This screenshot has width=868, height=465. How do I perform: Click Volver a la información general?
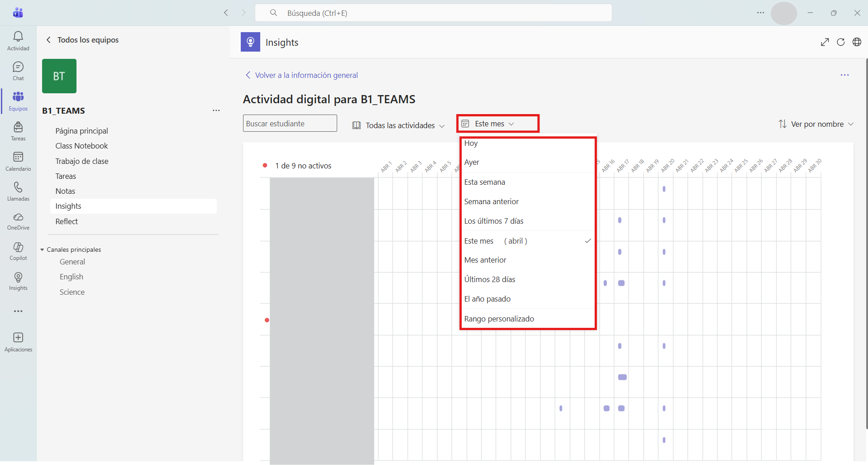pos(301,75)
